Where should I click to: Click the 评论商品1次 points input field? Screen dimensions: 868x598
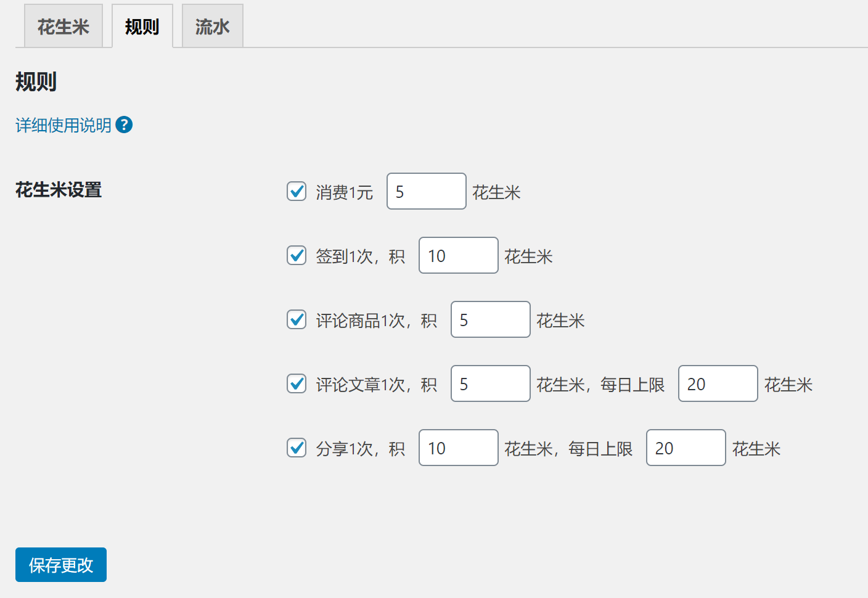pos(490,320)
